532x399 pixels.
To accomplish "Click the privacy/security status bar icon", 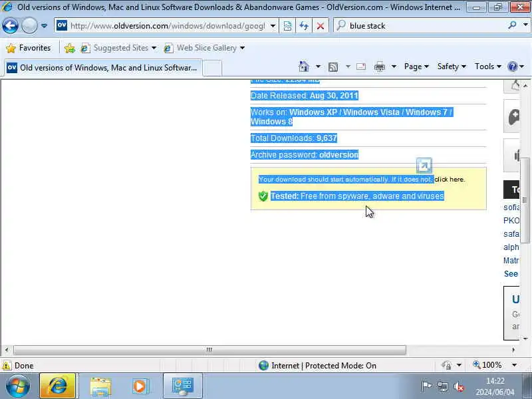I will pyautogui.click(x=446, y=365).
